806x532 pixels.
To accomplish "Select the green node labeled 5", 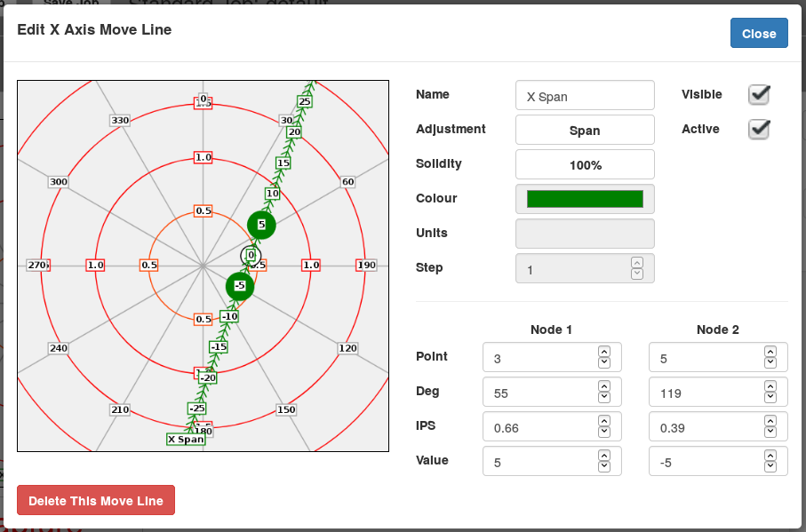I will (261, 226).
